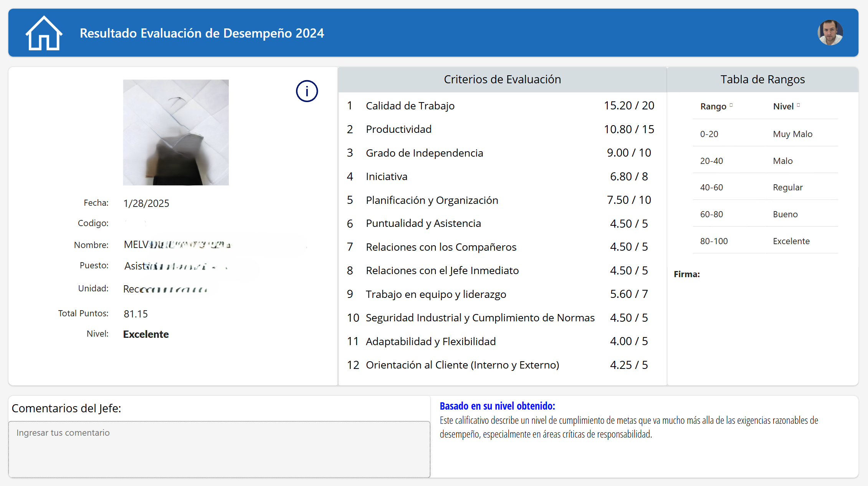The image size is (868, 486).
Task: Select the Adaptabilidad y Flexibilidad row
Action: 430,341
